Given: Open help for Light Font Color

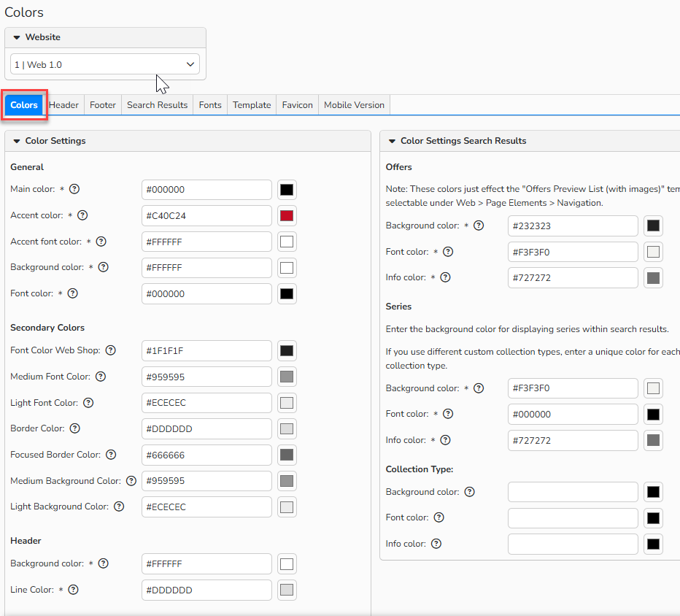Looking at the screenshot, I should point(88,403).
